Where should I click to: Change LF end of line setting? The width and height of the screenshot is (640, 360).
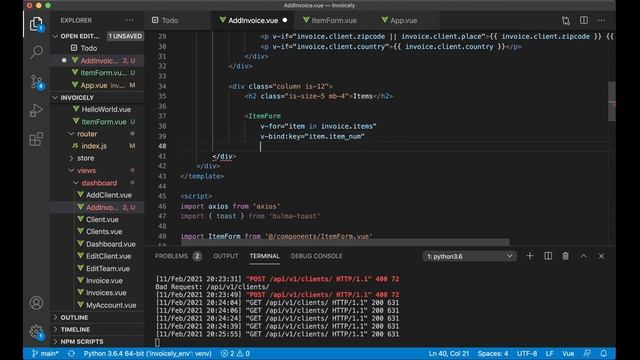click(549, 353)
